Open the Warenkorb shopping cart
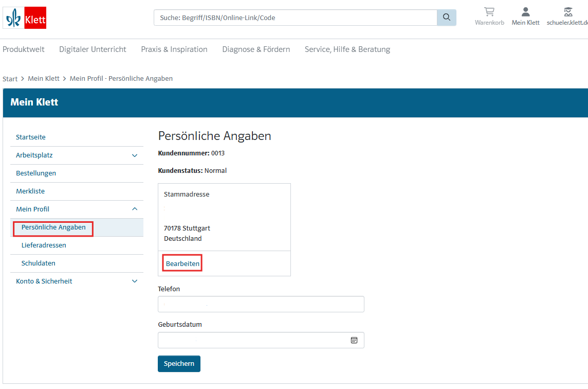Viewport: 588px width, 389px height. pyautogui.click(x=489, y=17)
